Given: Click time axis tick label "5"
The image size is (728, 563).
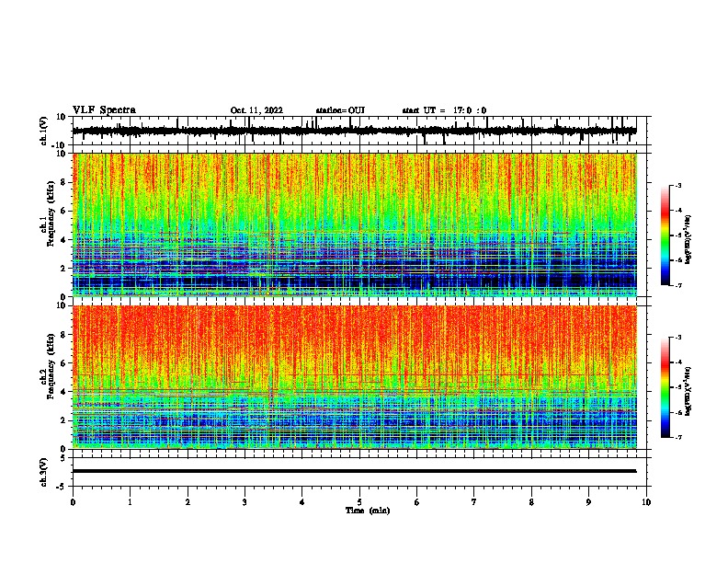Looking at the screenshot, I should [x=359, y=502].
